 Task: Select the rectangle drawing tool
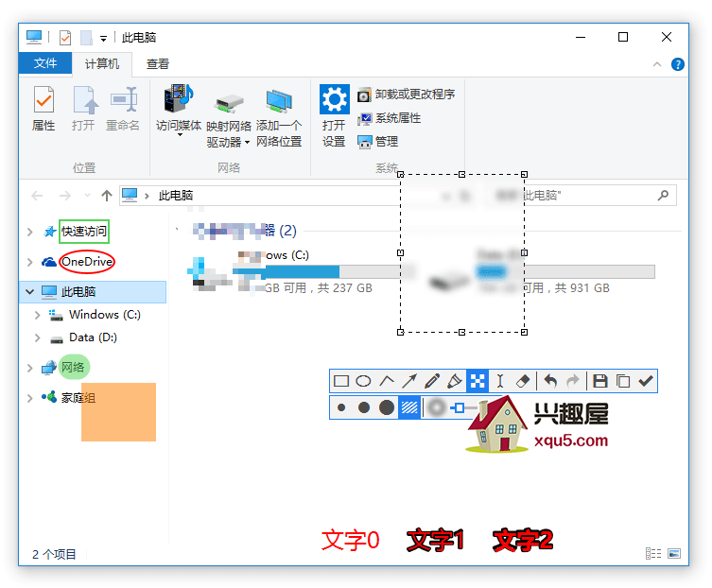341,381
